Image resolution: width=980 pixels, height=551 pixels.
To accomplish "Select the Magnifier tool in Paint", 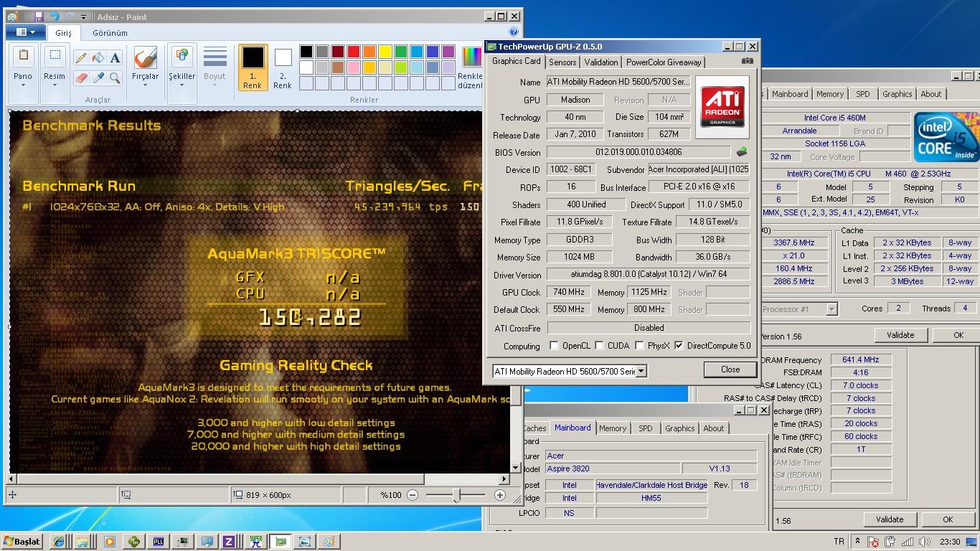I will (x=115, y=77).
